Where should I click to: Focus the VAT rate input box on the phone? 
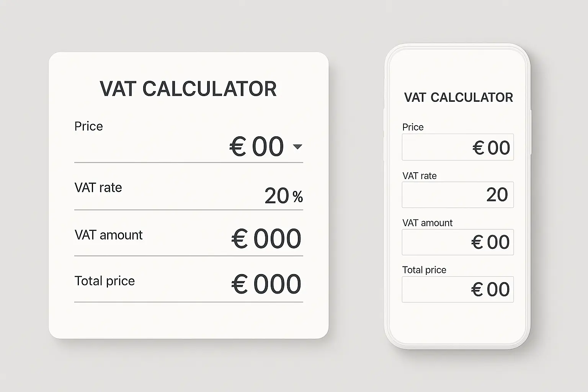(457, 195)
